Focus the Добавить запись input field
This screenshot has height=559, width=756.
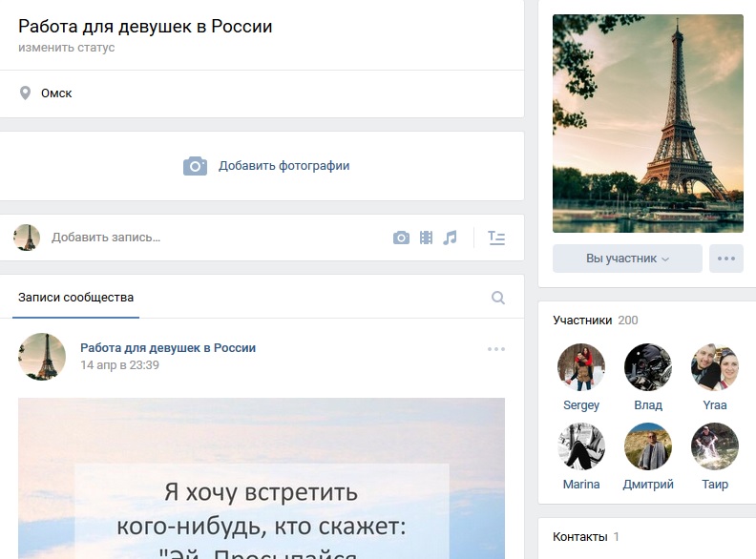click(x=217, y=238)
